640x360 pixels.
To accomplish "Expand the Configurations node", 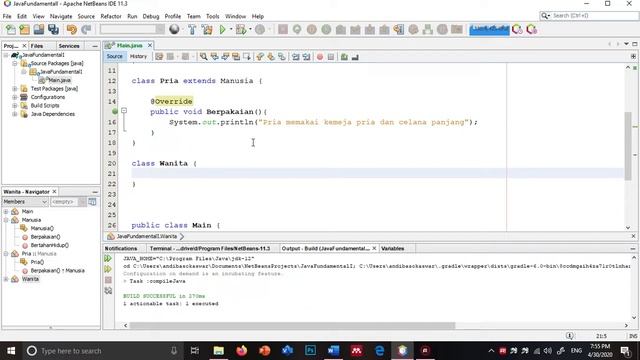I will 15,97.
